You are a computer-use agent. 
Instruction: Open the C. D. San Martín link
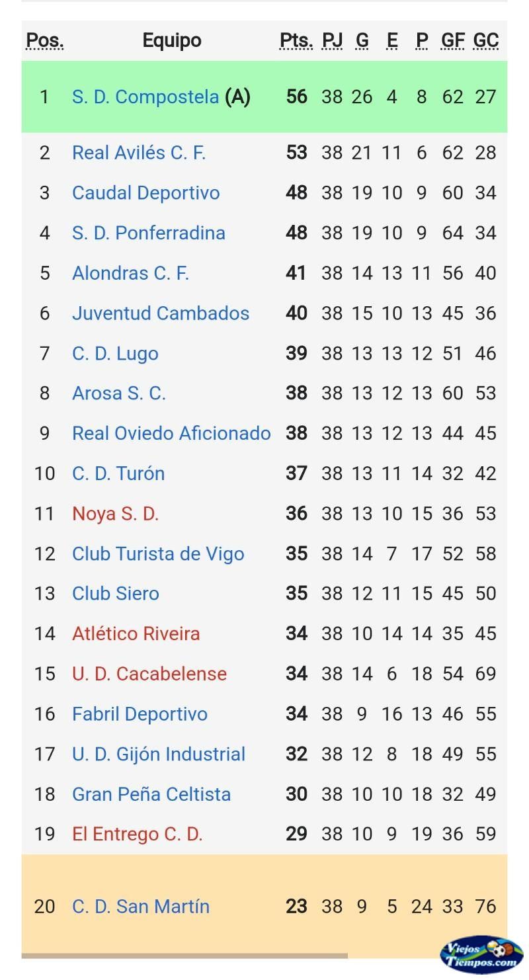[141, 906]
